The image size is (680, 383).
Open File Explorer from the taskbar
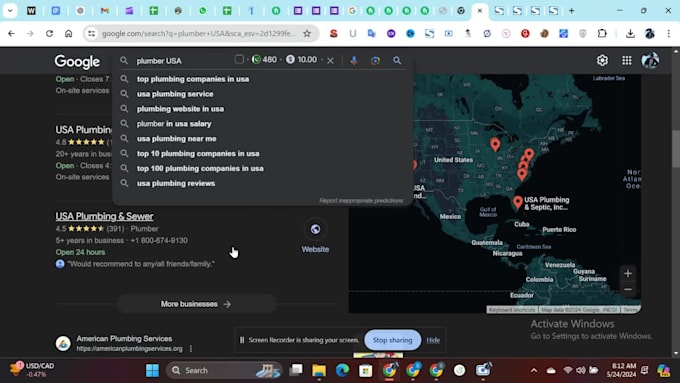pos(319,370)
